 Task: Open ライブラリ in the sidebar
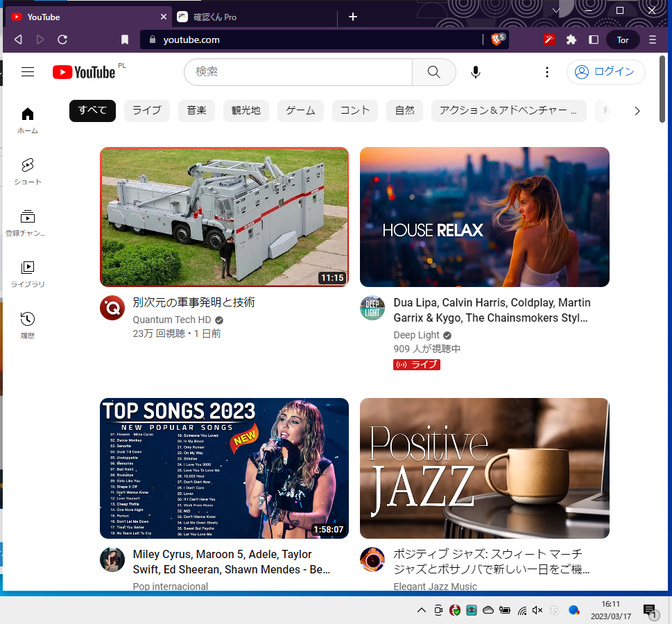28,275
